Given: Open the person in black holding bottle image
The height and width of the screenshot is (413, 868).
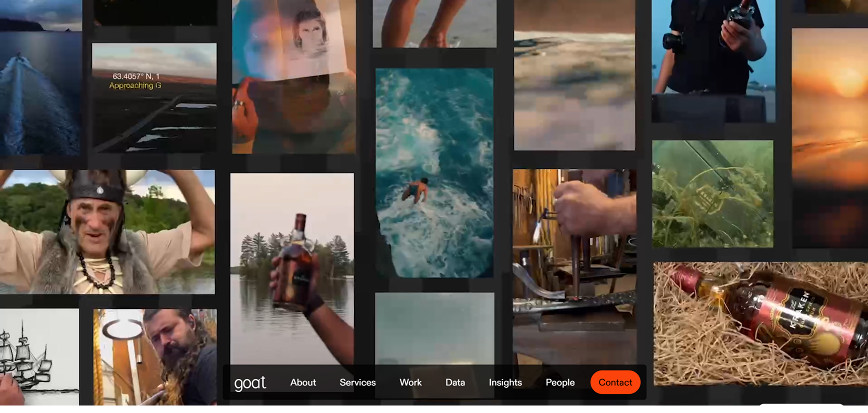Looking at the screenshot, I should pyautogui.click(x=714, y=61).
